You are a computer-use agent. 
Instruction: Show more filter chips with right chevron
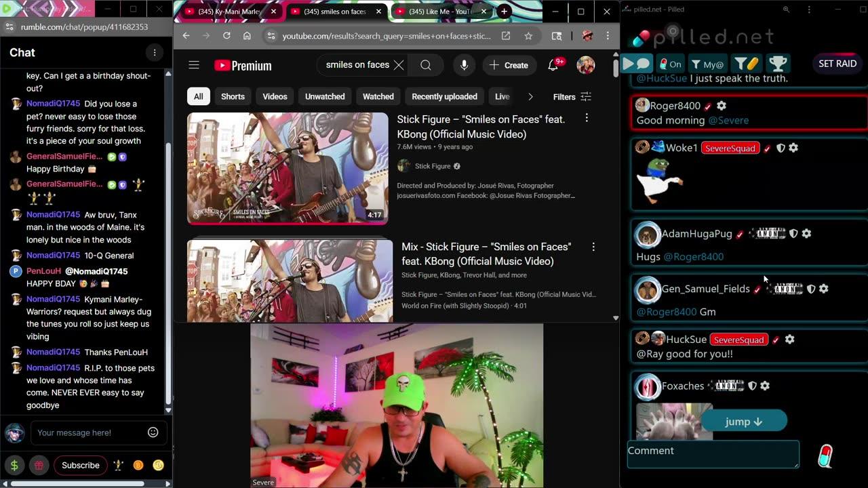pyautogui.click(x=530, y=97)
